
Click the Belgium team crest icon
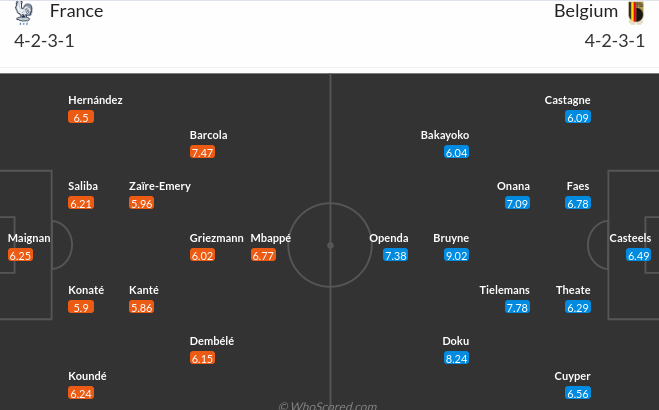(x=634, y=12)
